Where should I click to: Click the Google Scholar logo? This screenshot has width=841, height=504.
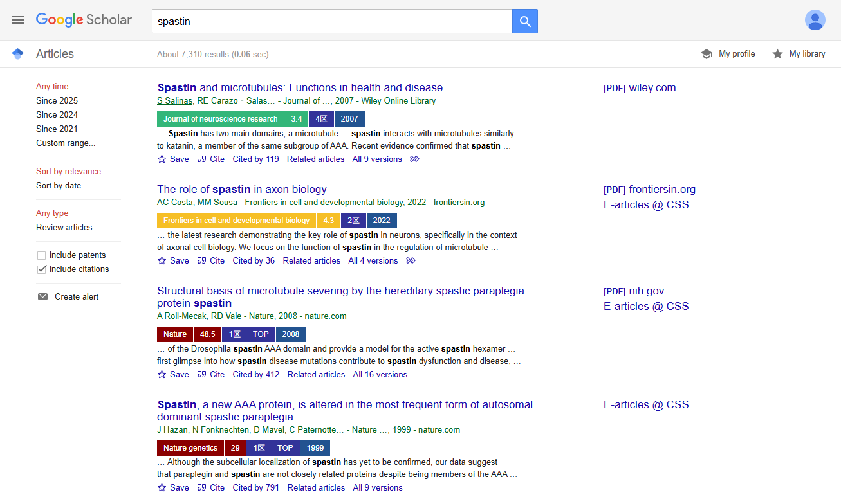[84, 20]
